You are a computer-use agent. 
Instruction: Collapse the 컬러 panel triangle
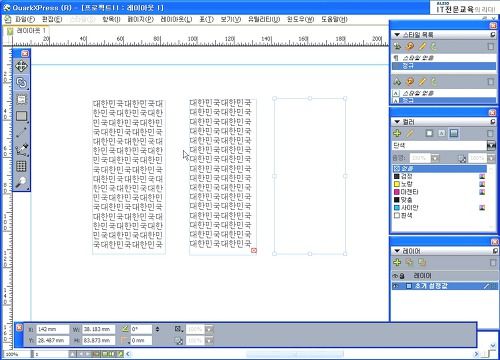[x=397, y=122]
